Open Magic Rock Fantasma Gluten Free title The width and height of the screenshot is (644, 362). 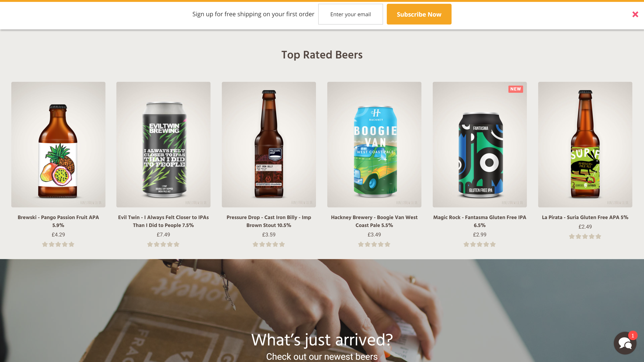479,221
